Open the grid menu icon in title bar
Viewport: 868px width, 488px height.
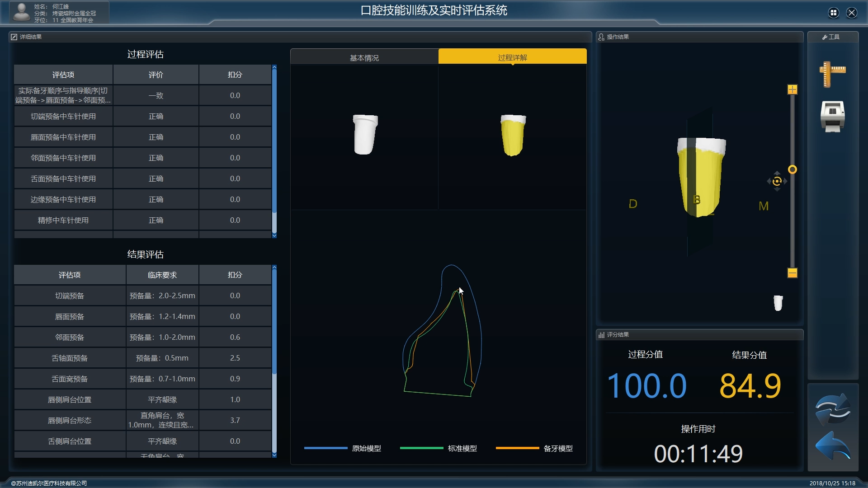pos(833,13)
